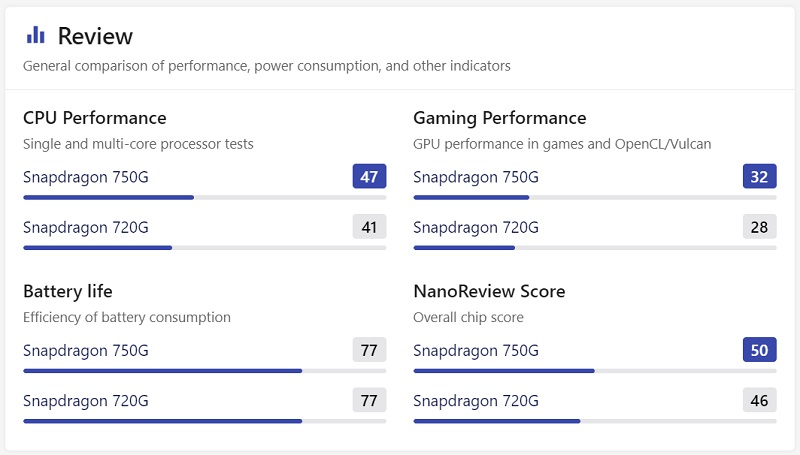
Task: Click Snapdragon 750G label under Battery life
Action: [x=86, y=350]
